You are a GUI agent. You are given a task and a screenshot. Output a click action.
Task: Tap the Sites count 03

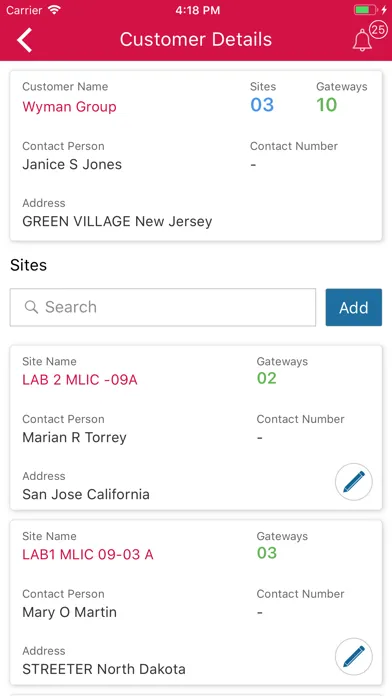(262, 105)
